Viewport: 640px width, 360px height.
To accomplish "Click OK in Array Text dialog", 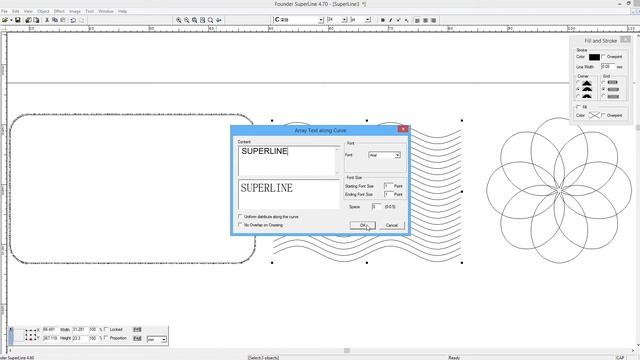I will [362, 225].
